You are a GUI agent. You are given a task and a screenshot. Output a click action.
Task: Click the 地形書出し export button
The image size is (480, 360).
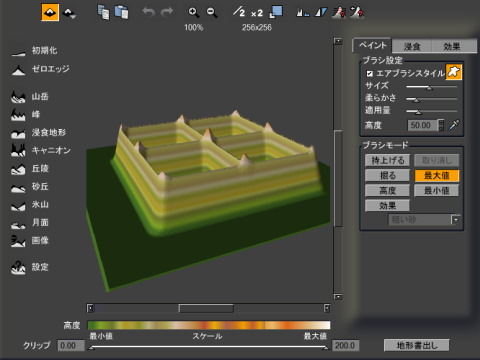pyautogui.click(x=417, y=345)
